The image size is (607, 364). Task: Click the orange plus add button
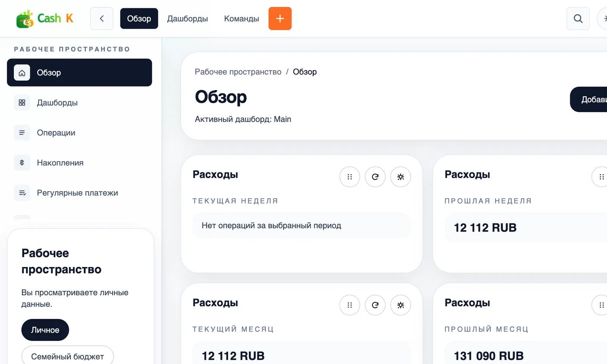pyautogui.click(x=280, y=19)
